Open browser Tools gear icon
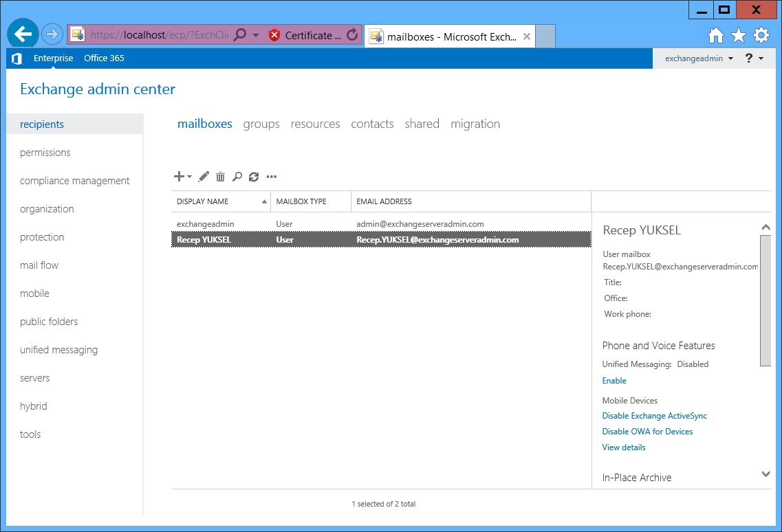Viewport: 782px width, 532px height. tap(761, 36)
